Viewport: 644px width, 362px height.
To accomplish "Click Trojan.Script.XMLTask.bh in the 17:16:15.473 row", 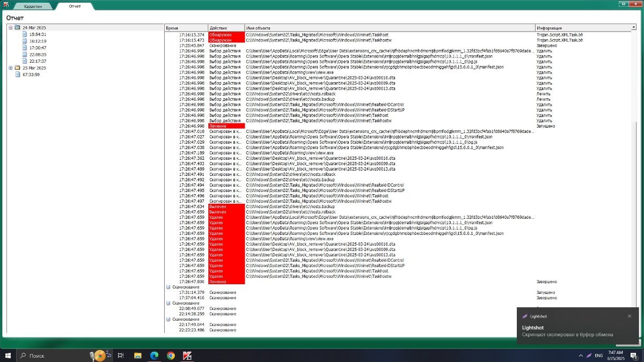I will click(560, 40).
